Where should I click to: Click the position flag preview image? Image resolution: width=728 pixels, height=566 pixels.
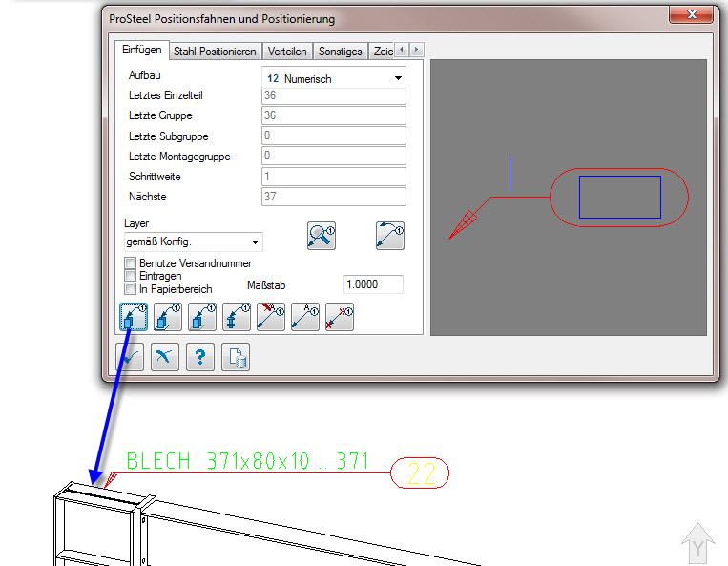569,198
